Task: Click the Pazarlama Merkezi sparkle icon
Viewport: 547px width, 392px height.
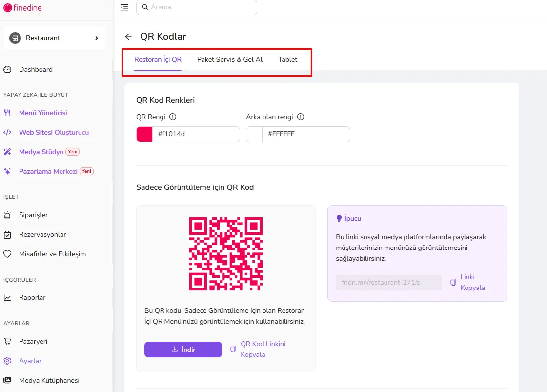Action: [x=7, y=171]
